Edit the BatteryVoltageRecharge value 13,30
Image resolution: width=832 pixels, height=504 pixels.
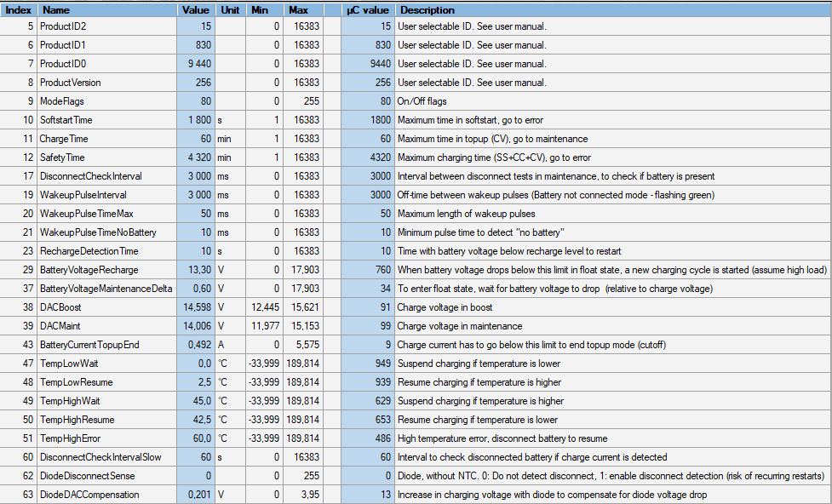(196, 270)
